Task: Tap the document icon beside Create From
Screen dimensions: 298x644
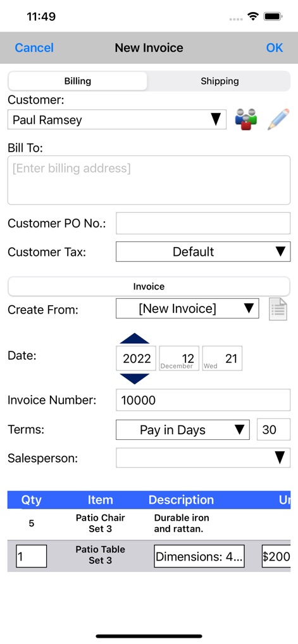Action: click(278, 309)
